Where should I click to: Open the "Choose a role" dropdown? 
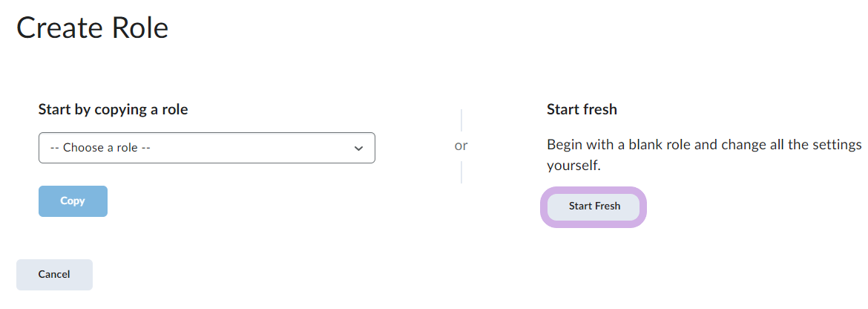pyautogui.click(x=206, y=148)
